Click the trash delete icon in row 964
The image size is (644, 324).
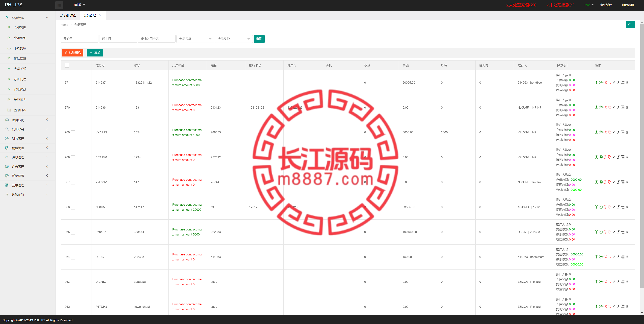coord(627,257)
